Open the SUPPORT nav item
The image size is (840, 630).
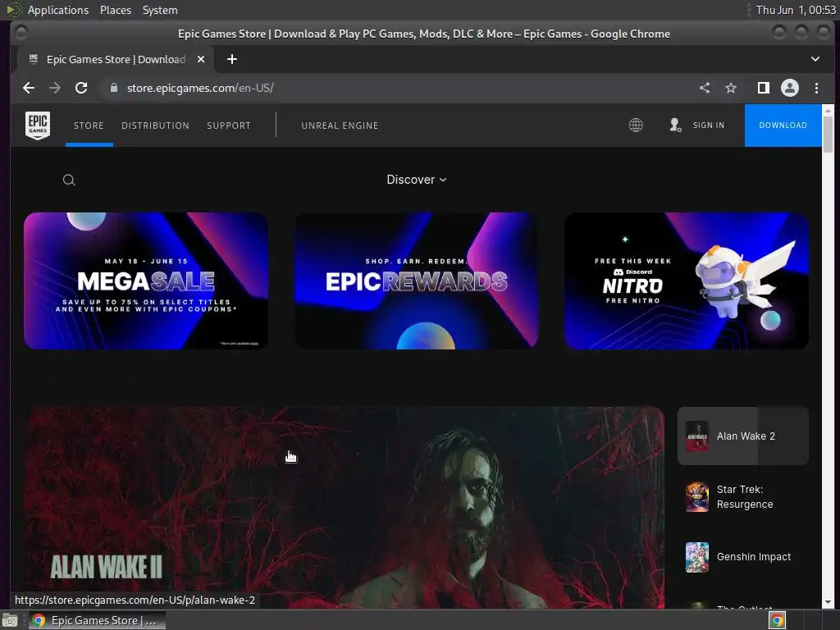[229, 126]
